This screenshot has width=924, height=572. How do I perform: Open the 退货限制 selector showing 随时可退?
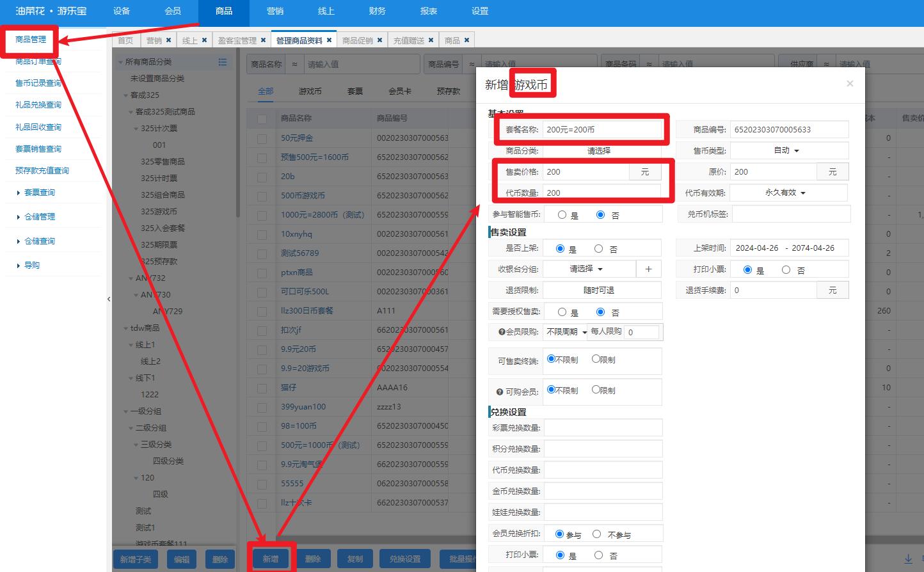coord(601,290)
